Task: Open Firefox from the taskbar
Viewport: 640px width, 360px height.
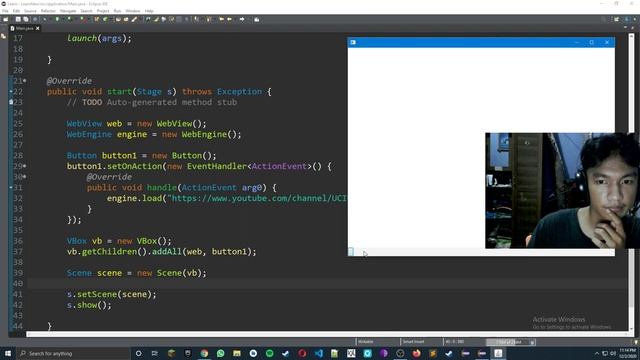Action: click(416, 353)
